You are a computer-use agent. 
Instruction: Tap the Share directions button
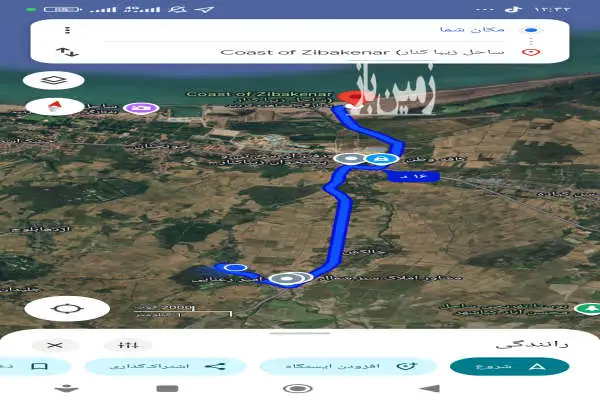pyautogui.click(x=165, y=366)
